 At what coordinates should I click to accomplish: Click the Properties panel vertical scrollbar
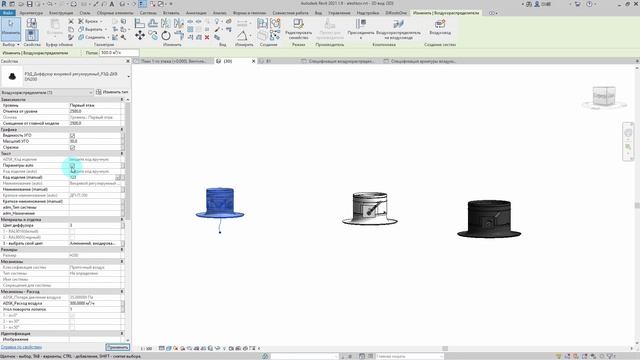pyautogui.click(x=128, y=160)
